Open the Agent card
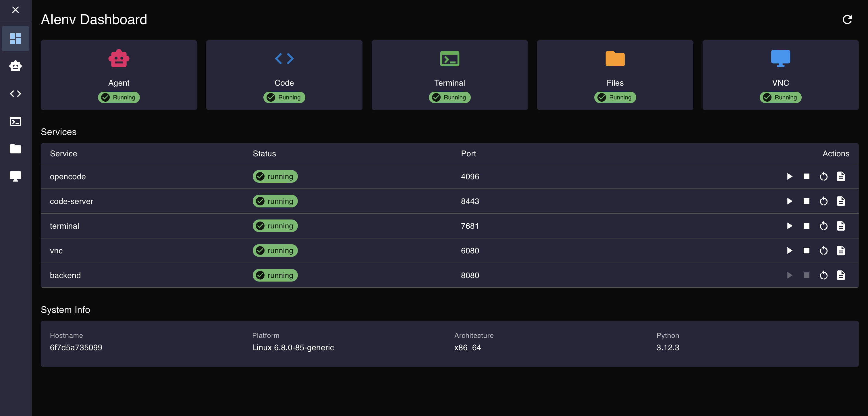Image resolution: width=868 pixels, height=416 pixels. point(119,75)
